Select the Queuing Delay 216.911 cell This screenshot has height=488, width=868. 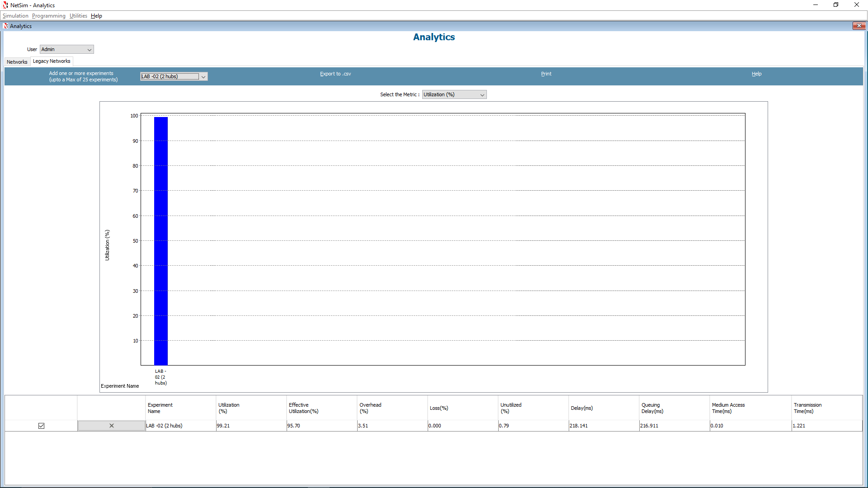(x=675, y=426)
